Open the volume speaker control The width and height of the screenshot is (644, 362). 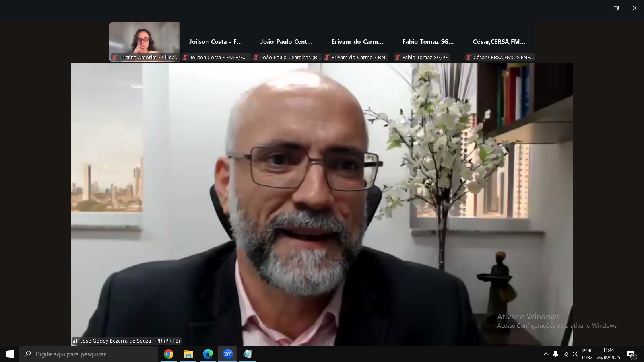point(575,354)
